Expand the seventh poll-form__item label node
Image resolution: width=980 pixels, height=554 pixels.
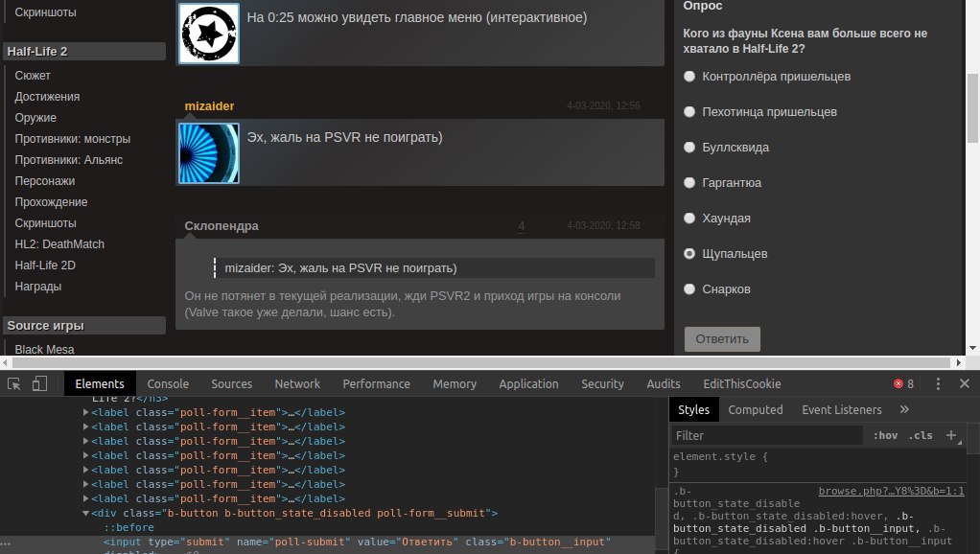[x=85, y=498]
